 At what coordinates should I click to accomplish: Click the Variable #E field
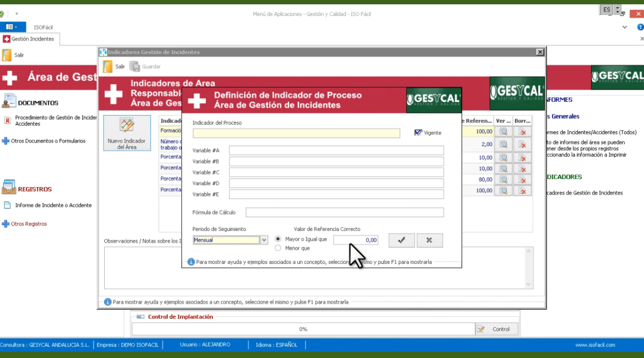point(337,195)
